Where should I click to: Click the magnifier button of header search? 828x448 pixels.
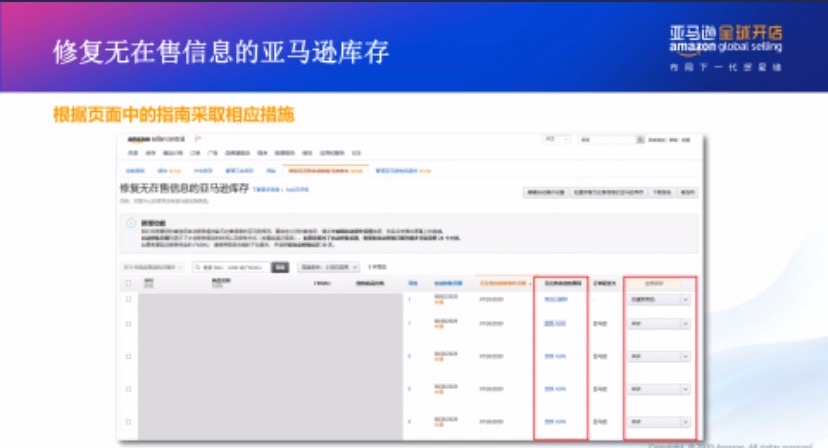point(640,139)
